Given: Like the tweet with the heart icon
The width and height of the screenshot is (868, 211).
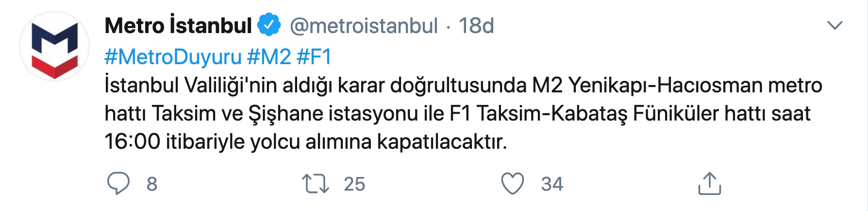Looking at the screenshot, I should [513, 184].
